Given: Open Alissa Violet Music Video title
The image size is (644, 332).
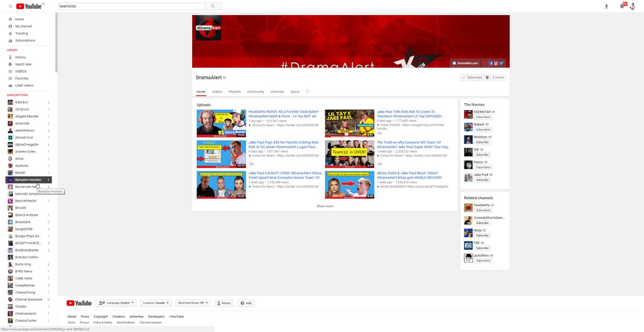Looking at the screenshot, I should [409, 175].
